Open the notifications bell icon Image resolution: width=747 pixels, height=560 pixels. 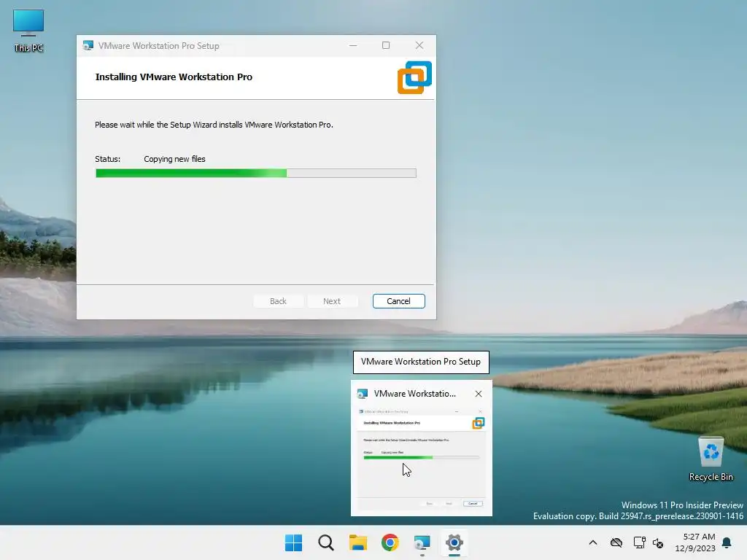pyautogui.click(x=727, y=542)
